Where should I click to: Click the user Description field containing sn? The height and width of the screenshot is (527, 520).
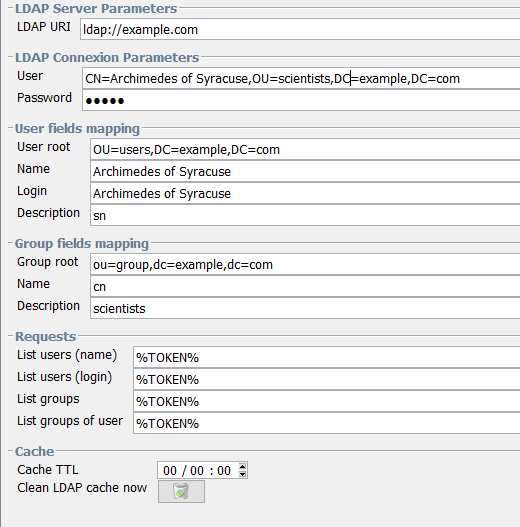point(305,215)
